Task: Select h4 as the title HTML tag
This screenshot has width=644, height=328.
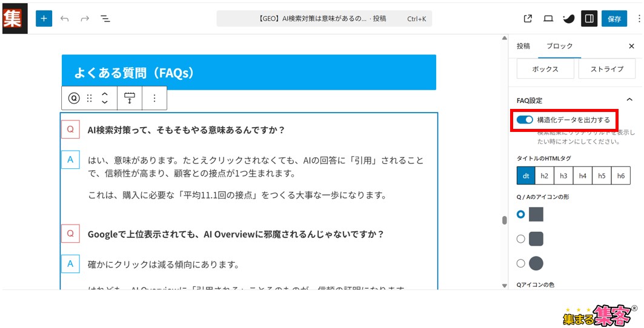Action: pyautogui.click(x=582, y=175)
